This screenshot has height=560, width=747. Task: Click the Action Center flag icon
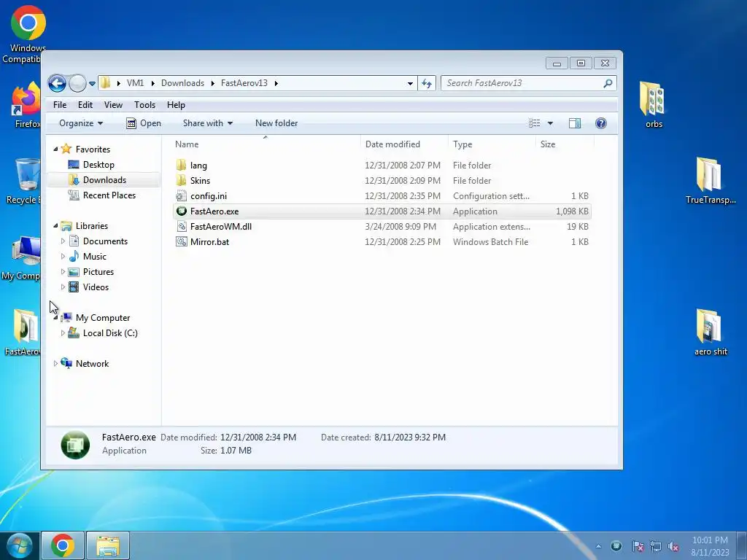click(x=638, y=547)
